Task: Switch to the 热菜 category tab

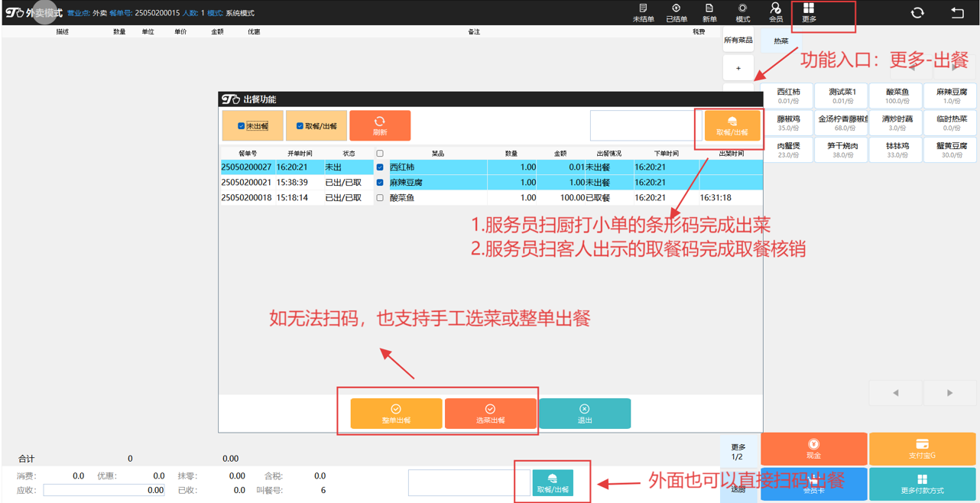Action: click(x=780, y=41)
